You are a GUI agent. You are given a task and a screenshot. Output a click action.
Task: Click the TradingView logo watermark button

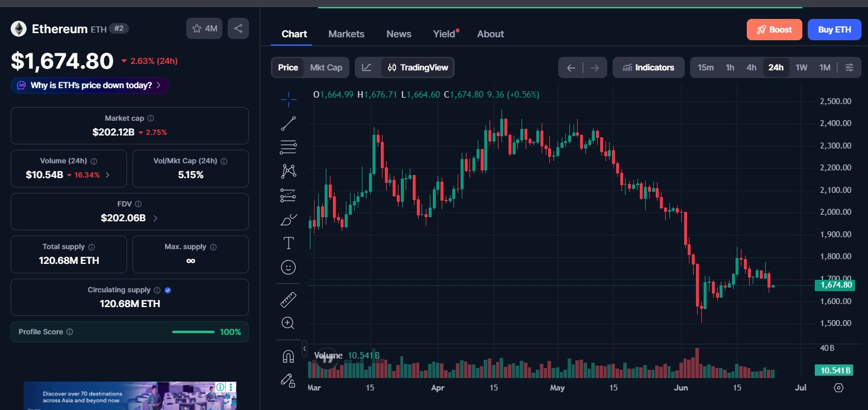326,359
